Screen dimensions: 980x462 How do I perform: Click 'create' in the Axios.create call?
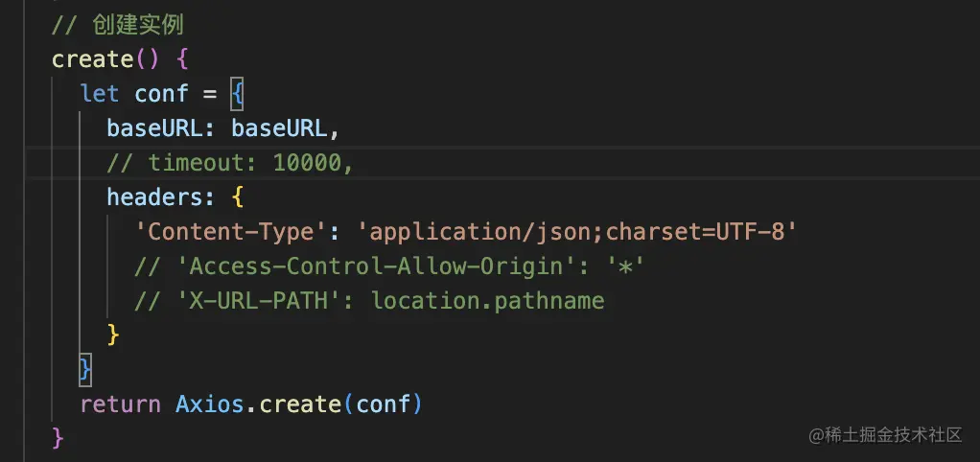click(x=300, y=404)
